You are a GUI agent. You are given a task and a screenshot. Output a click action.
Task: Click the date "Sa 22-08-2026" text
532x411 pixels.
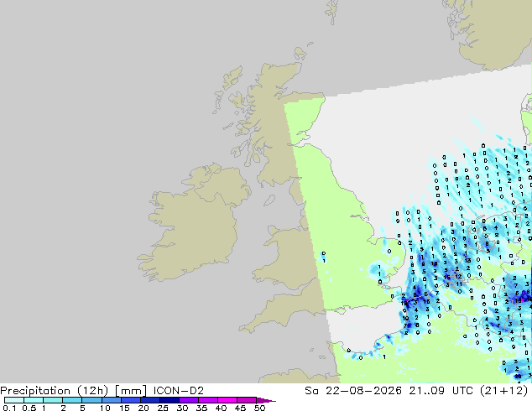coord(353,391)
